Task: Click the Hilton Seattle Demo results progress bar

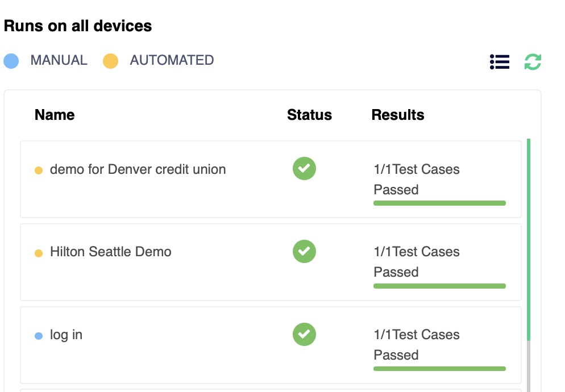Action: [x=439, y=286]
